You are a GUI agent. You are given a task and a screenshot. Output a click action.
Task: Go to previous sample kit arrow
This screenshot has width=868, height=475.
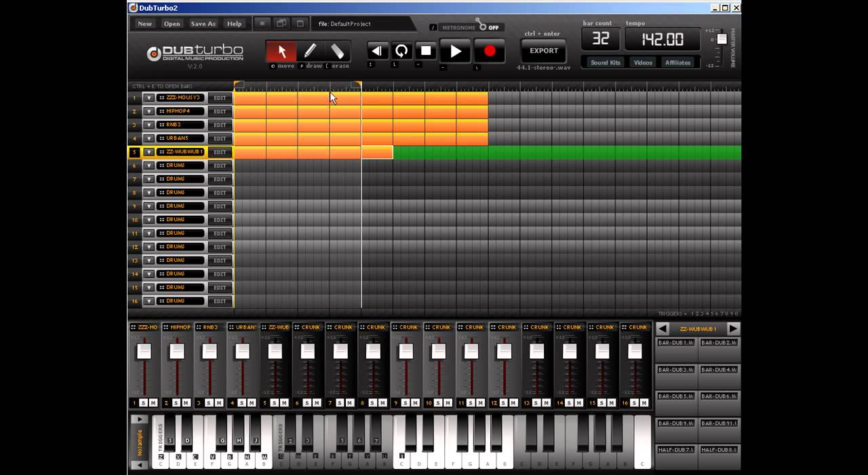(663, 328)
